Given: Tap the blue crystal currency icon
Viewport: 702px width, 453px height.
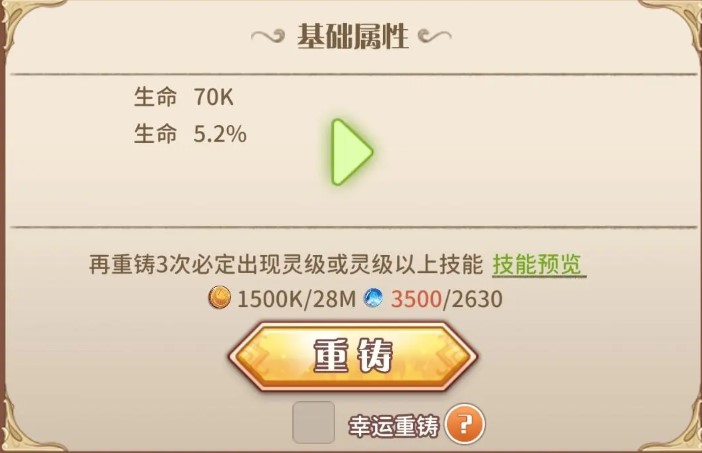Looking at the screenshot, I should pyautogui.click(x=373, y=298).
